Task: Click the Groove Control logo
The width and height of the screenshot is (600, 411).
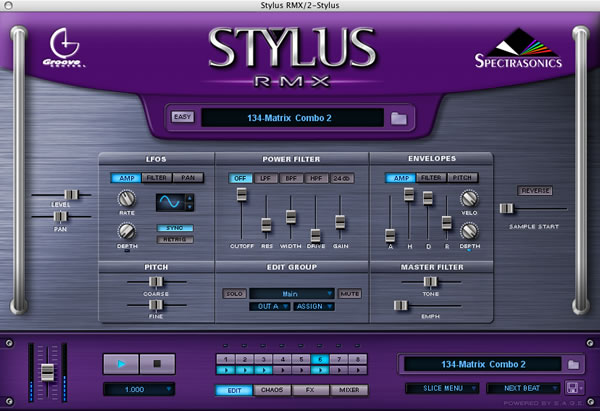Action: pyautogui.click(x=64, y=48)
